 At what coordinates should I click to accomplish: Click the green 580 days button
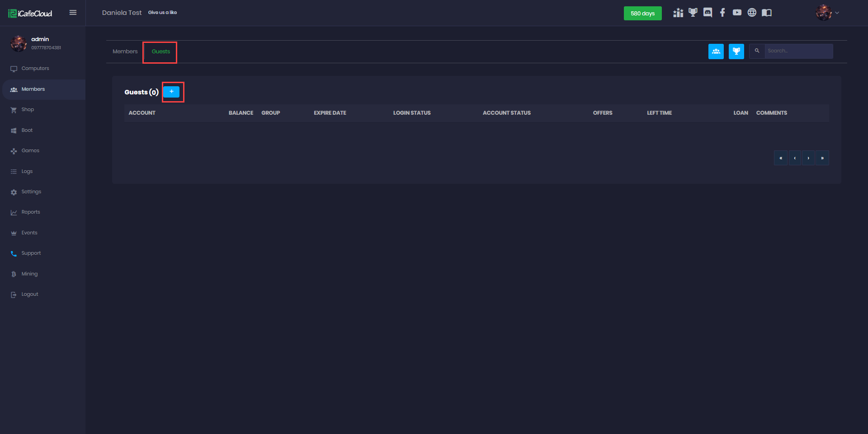[x=642, y=14]
